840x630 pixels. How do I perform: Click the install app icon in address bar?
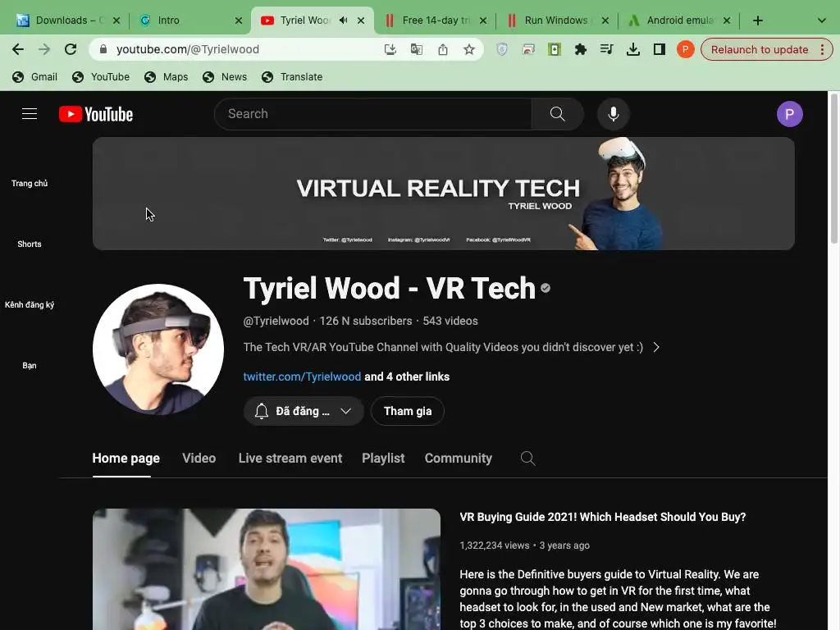pos(390,49)
